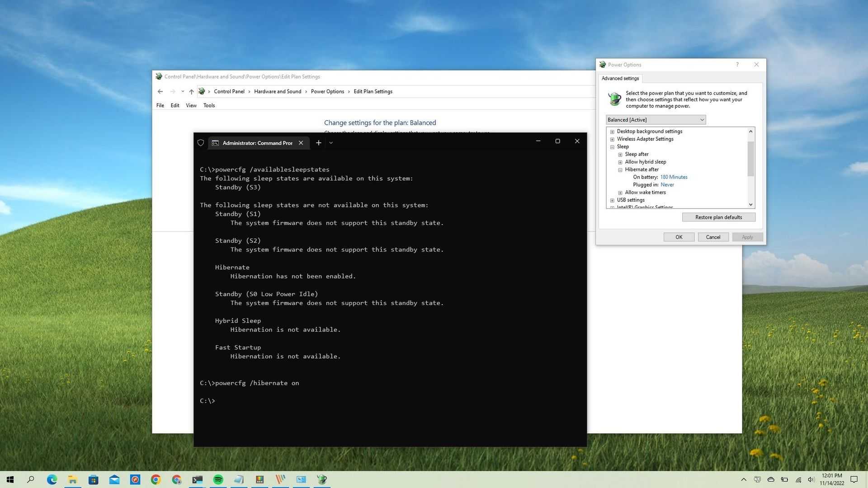Change Plugged in Never value
868x488 pixels.
[667, 185]
